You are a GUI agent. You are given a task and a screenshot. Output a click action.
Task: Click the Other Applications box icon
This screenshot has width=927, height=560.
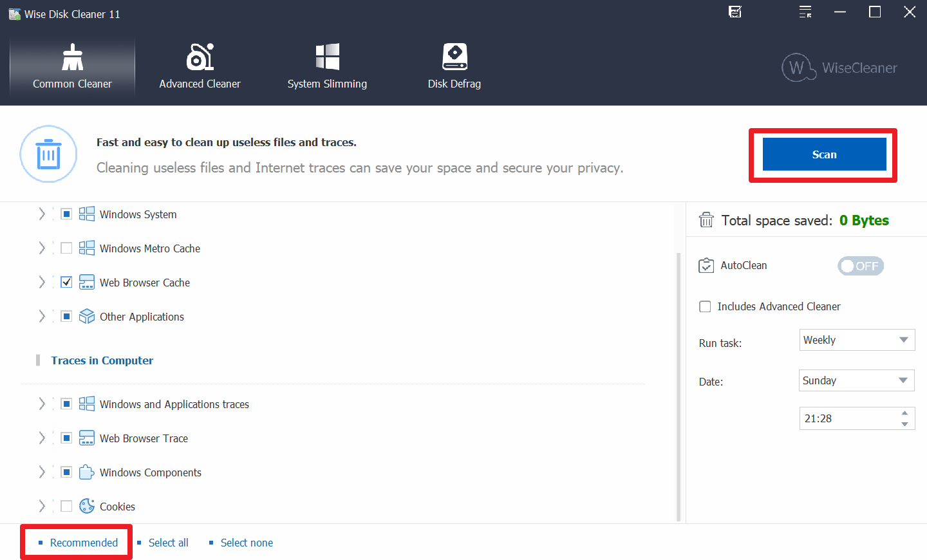click(x=87, y=316)
